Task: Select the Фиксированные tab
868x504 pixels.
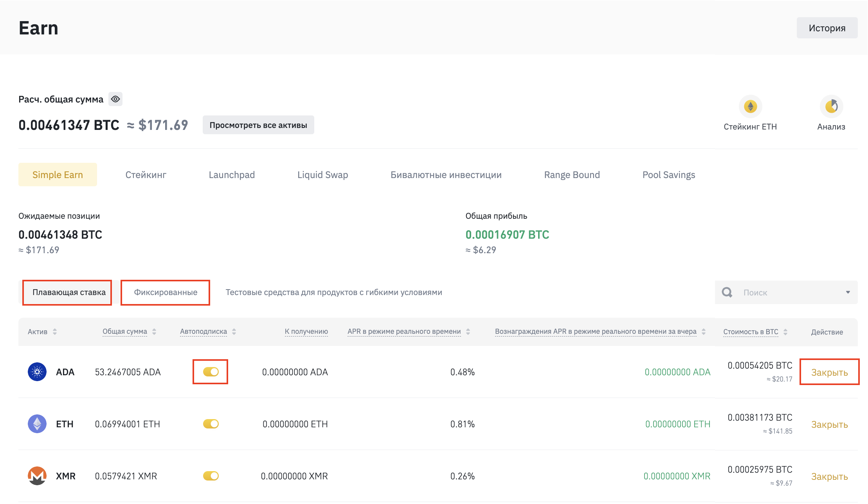Action: pyautogui.click(x=166, y=292)
